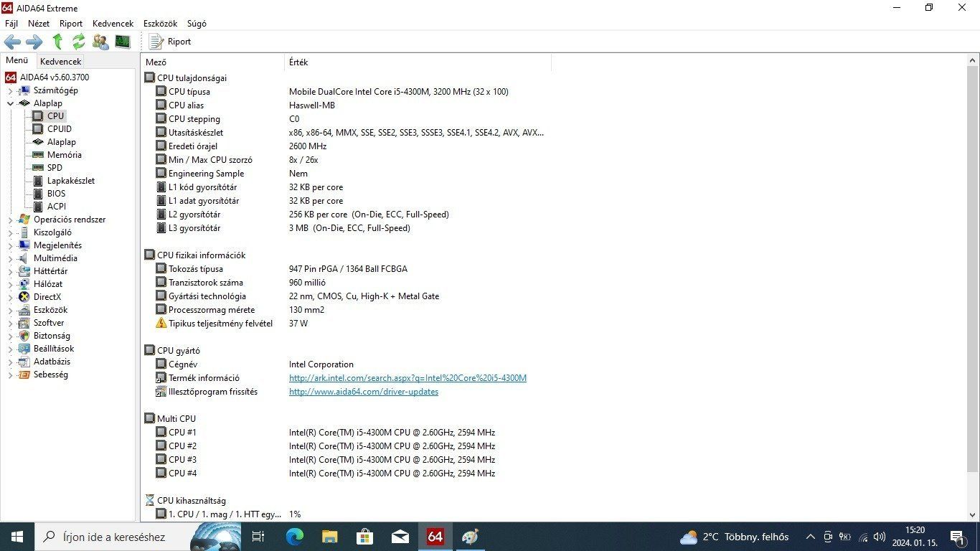The image size is (980, 551).
Task: Expand the Hálózat tree node
Action: coord(10,284)
